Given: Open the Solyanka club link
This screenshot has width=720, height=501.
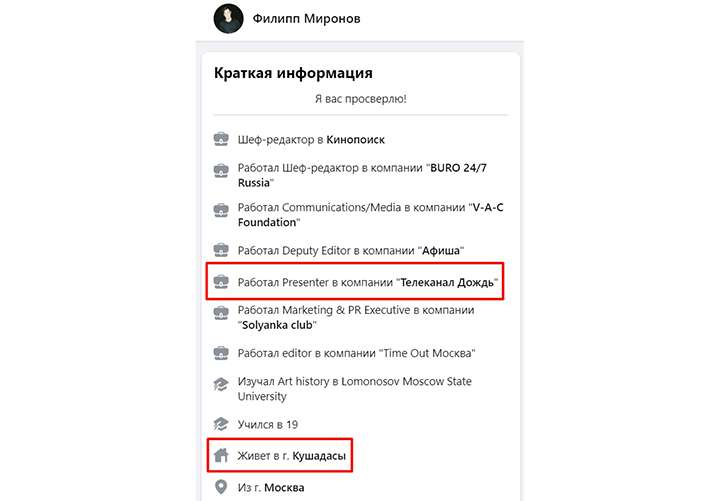Looking at the screenshot, I should click(x=277, y=325).
